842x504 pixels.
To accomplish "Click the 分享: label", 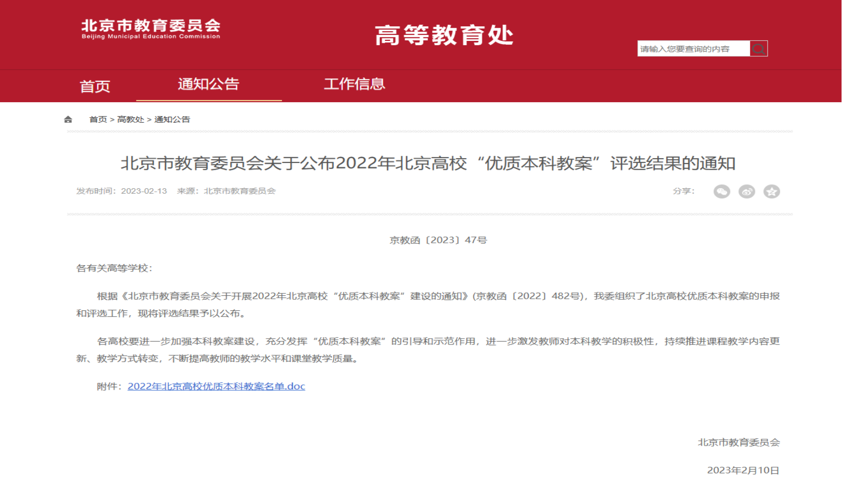I will click(x=684, y=191).
